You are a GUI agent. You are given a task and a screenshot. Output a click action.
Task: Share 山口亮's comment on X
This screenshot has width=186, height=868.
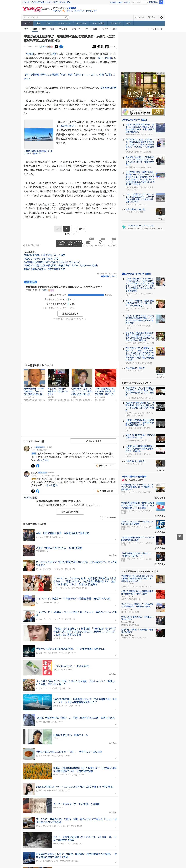[33, 491]
